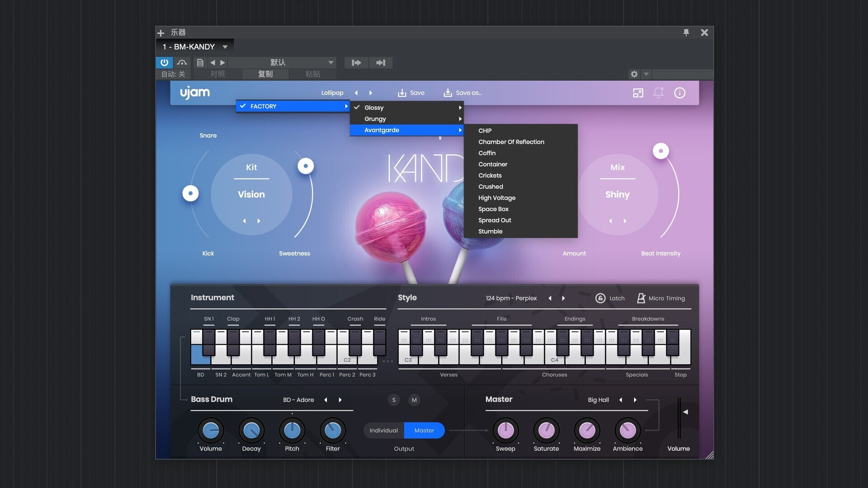868x488 pixels.
Task: Select next Master ambience arrow
Action: [x=635, y=400]
